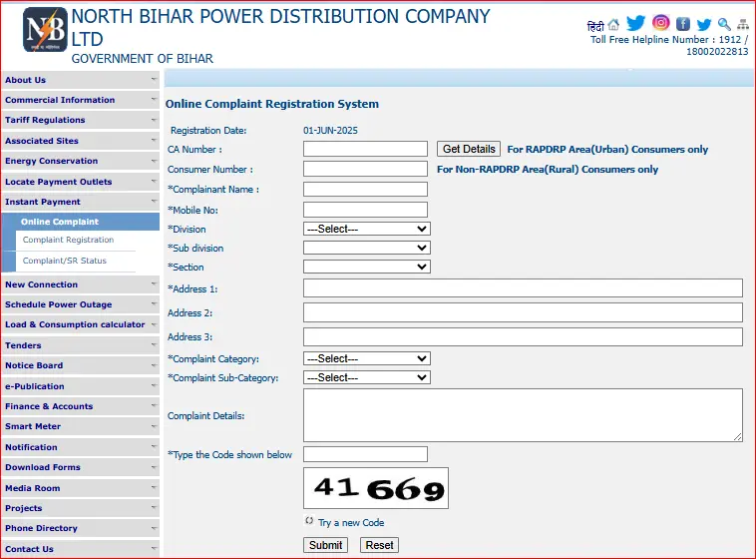The height and width of the screenshot is (559, 756).
Task: Click the search magnifier icon
Action: (724, 24)
